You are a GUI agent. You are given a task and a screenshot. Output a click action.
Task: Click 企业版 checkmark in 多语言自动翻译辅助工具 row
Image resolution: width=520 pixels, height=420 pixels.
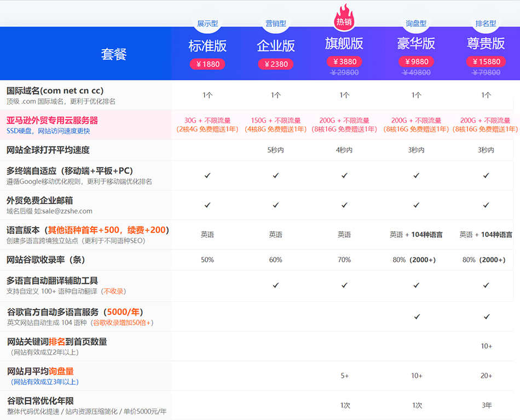point(276,285)
